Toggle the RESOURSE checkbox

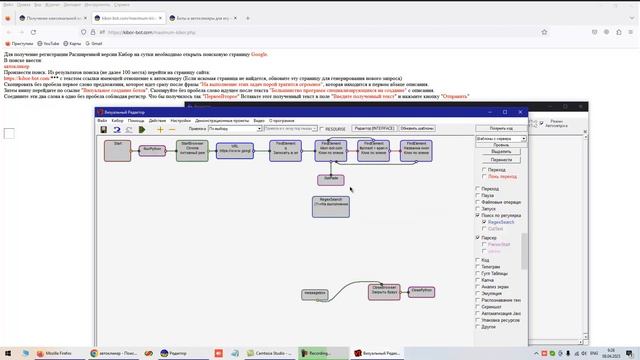pos(322,129)
